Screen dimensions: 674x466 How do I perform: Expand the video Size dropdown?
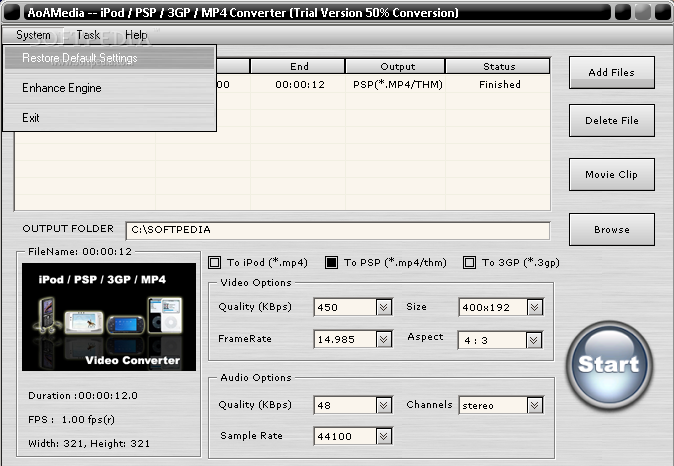(x=535, y=307)
